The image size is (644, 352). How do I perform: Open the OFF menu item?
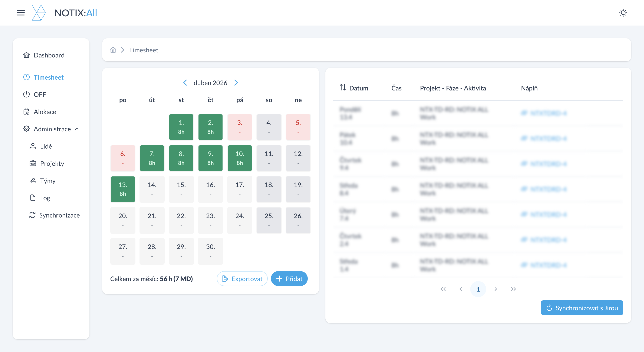coord(40,94)
